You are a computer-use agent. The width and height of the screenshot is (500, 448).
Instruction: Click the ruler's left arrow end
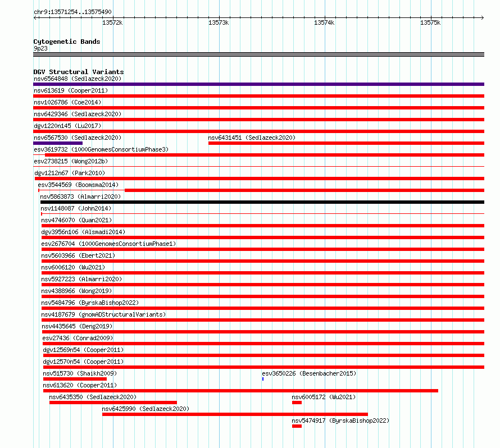(x=35, y=17)
